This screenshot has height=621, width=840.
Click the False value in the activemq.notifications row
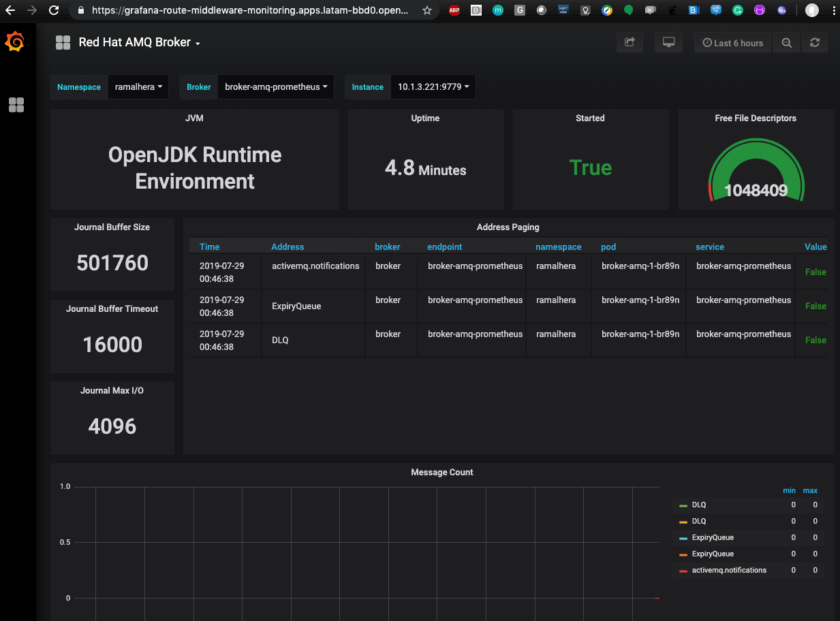coord(815,272)
